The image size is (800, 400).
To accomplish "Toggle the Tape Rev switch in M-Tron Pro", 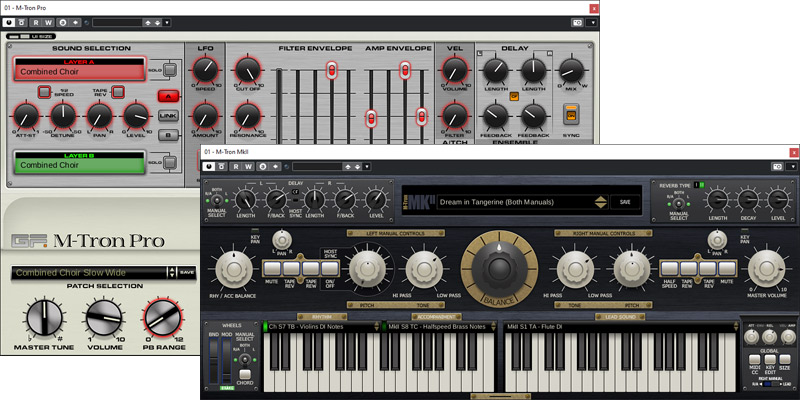I will click(x=118, y=93).
